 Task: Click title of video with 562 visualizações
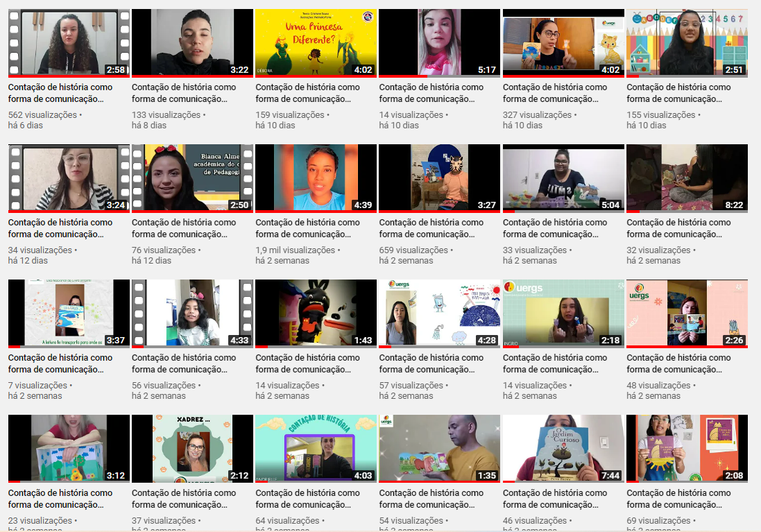pyautogui.click(x=60, y=93)
